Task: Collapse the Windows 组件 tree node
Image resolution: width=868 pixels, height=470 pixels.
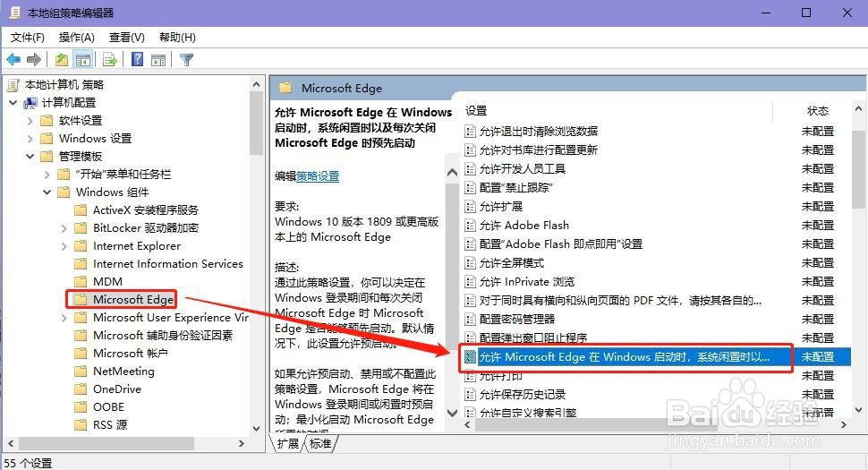Action: click(47, 192)
